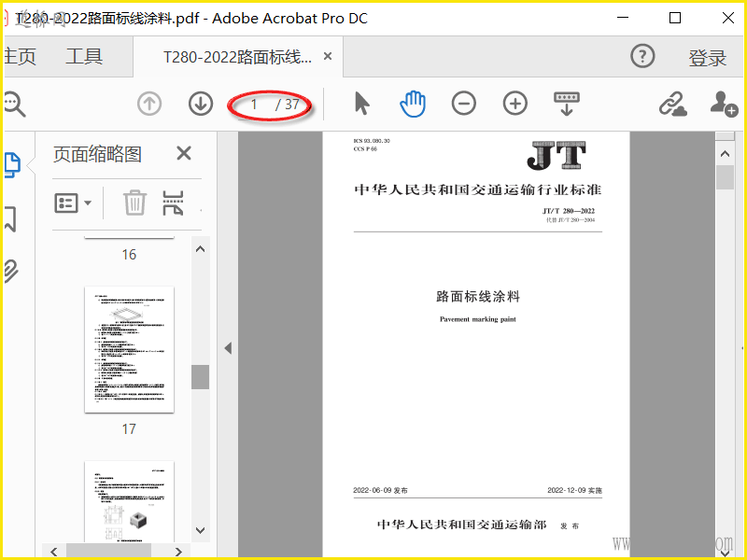Click the 路面标线涂料 title text
Screen dimensions: 747x560
click(478, 296)
